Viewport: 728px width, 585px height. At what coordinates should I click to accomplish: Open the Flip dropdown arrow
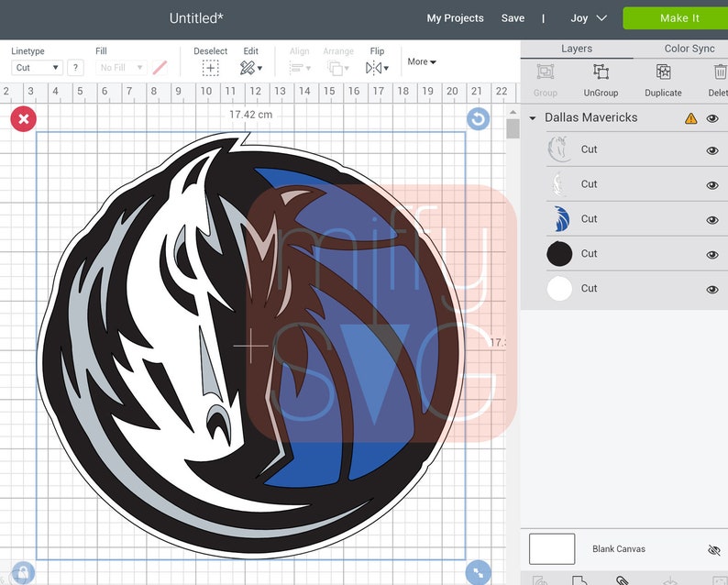click(386, 68)
